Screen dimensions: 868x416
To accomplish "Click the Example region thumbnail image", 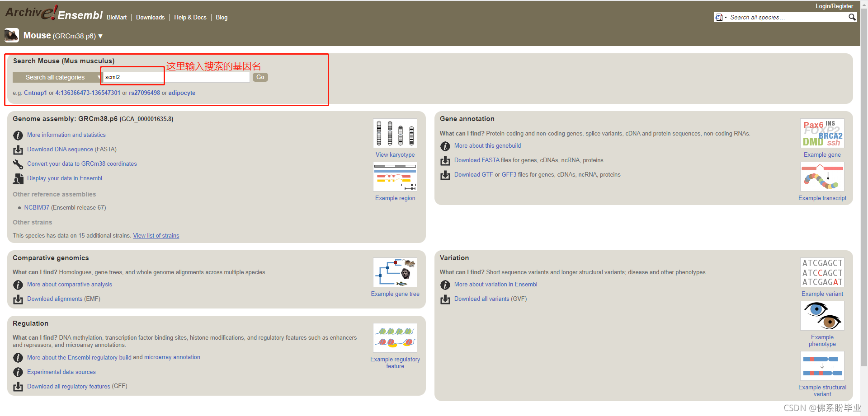I will pyautogui.click(x=395, y=177).
